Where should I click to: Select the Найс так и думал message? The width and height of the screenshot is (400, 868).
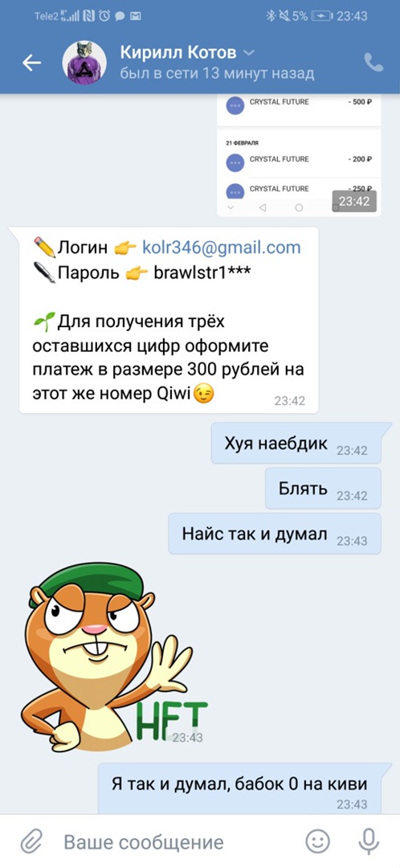tap(275, 534)
